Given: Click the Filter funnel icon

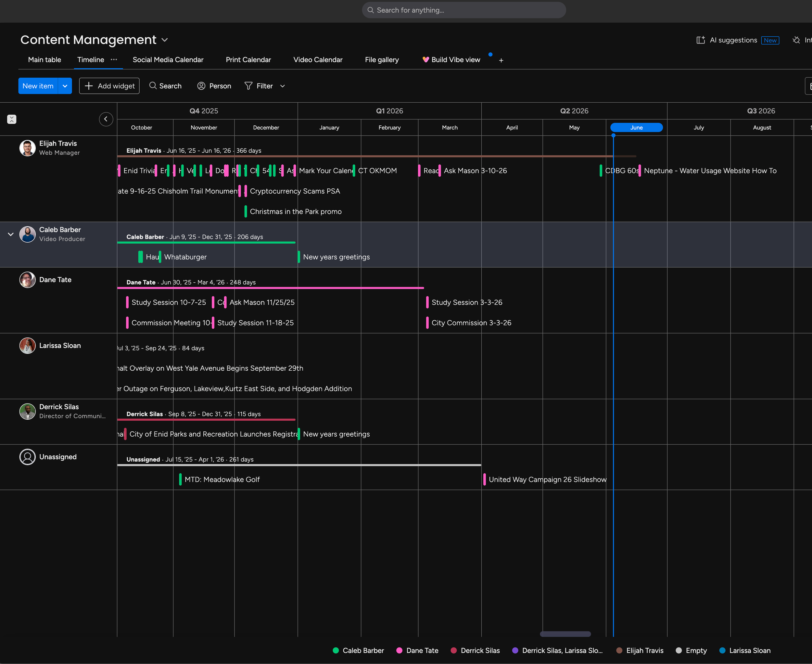Looking at the screenshot, I should [x=248, y=86].
